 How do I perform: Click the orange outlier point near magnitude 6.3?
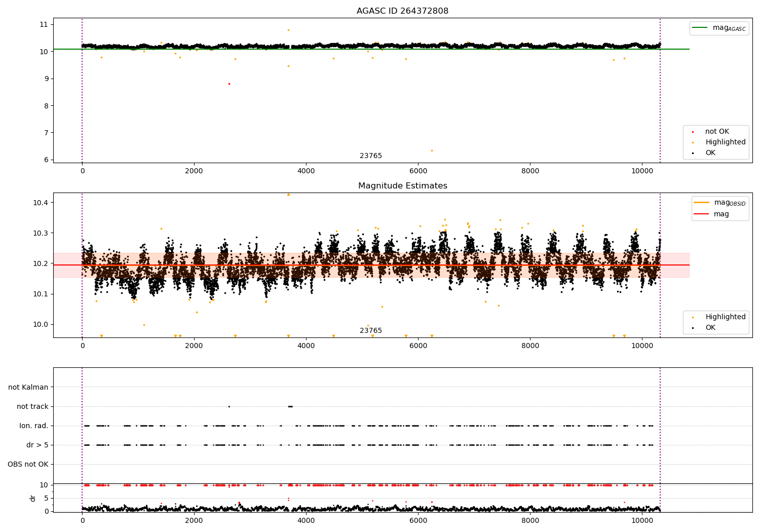click(432, 150)
